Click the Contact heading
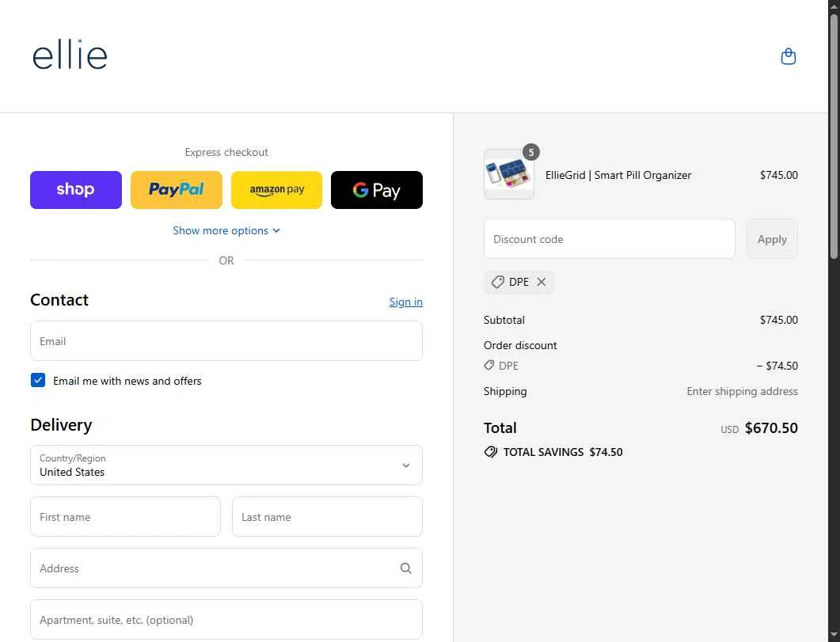The height and width of the screenshot is (642, 840). 59,300
